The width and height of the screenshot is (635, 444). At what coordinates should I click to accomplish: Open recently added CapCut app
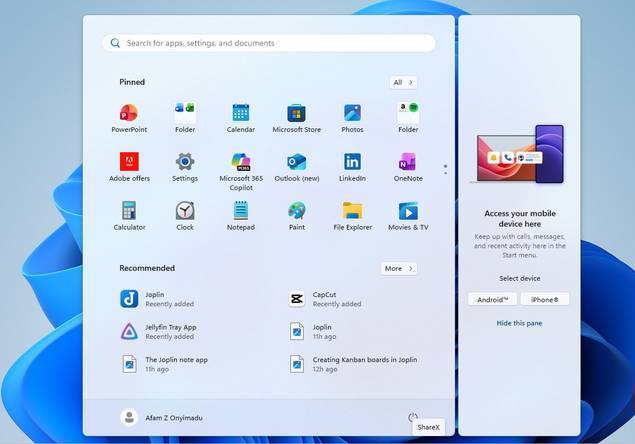(x=325, y=299)
